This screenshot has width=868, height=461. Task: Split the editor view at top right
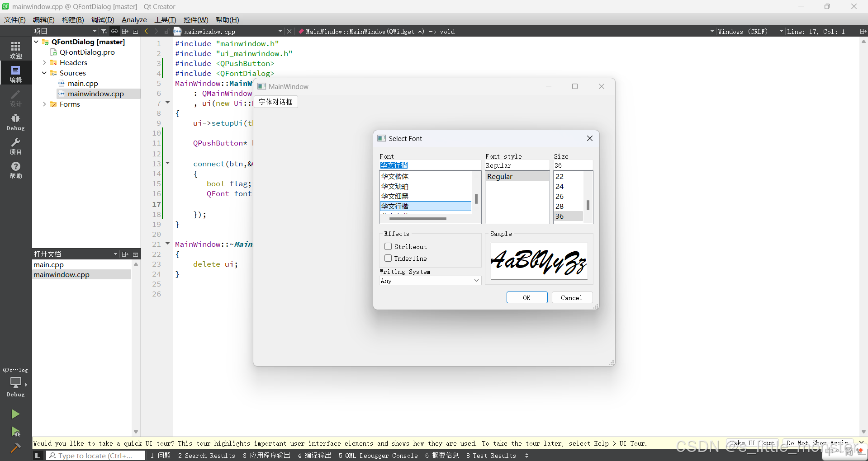(x=863, y=31)
